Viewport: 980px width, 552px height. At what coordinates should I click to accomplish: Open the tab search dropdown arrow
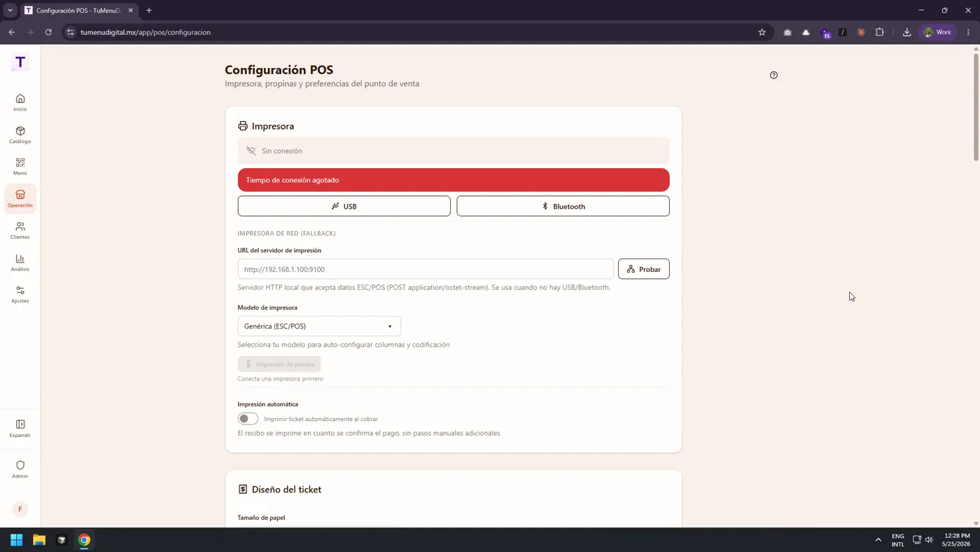coord(10,11)
